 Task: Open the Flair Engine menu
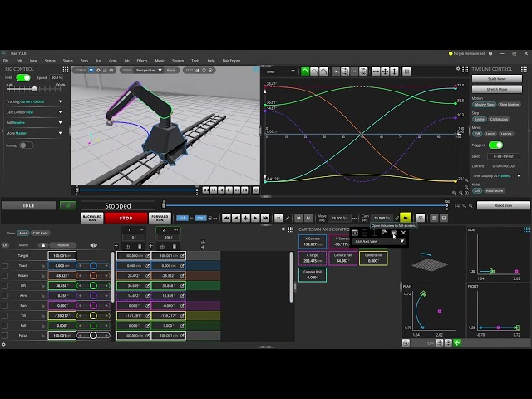coord(231,61)
